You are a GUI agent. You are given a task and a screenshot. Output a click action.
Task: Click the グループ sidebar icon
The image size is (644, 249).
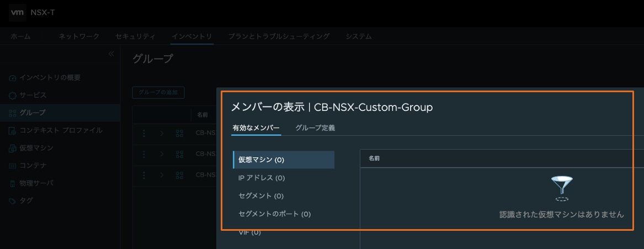point(12,113)
